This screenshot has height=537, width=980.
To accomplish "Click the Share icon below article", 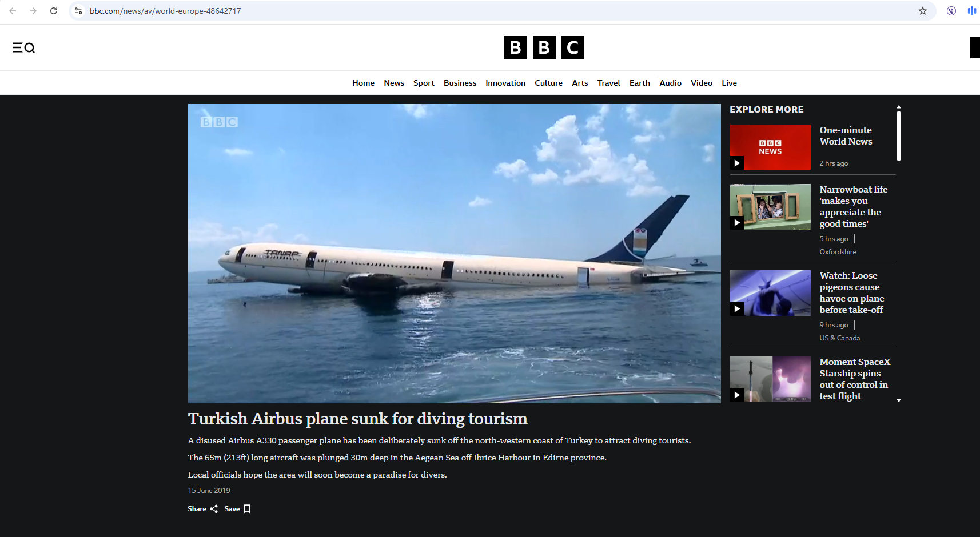I will pyautogui.click(x=214, y=509).
